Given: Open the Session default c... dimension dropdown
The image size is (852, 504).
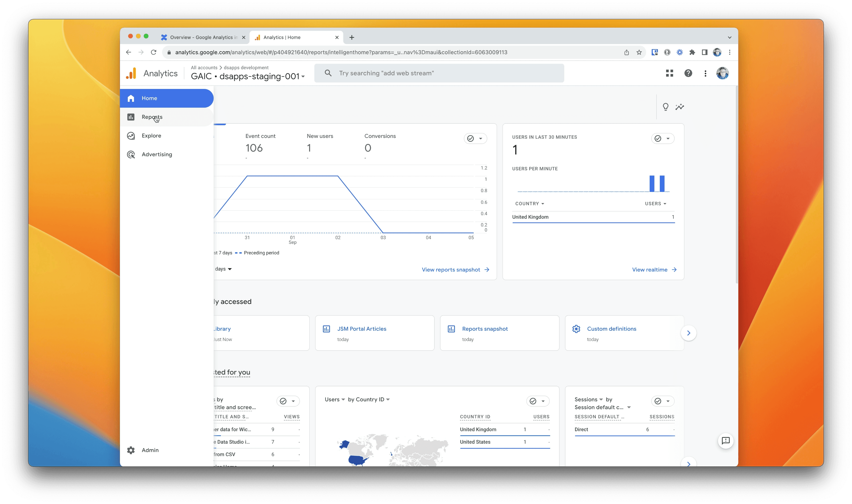Looking at the screenshot, I should (602, 407).
